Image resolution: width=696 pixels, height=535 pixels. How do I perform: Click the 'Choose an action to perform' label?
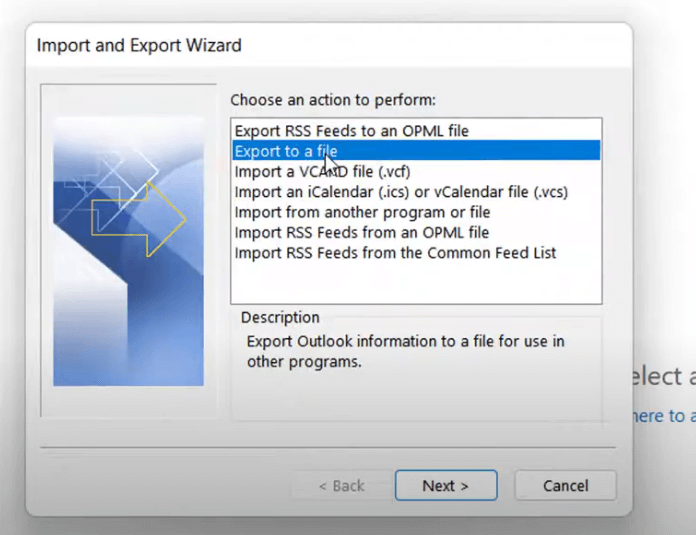tap(333, 100)
